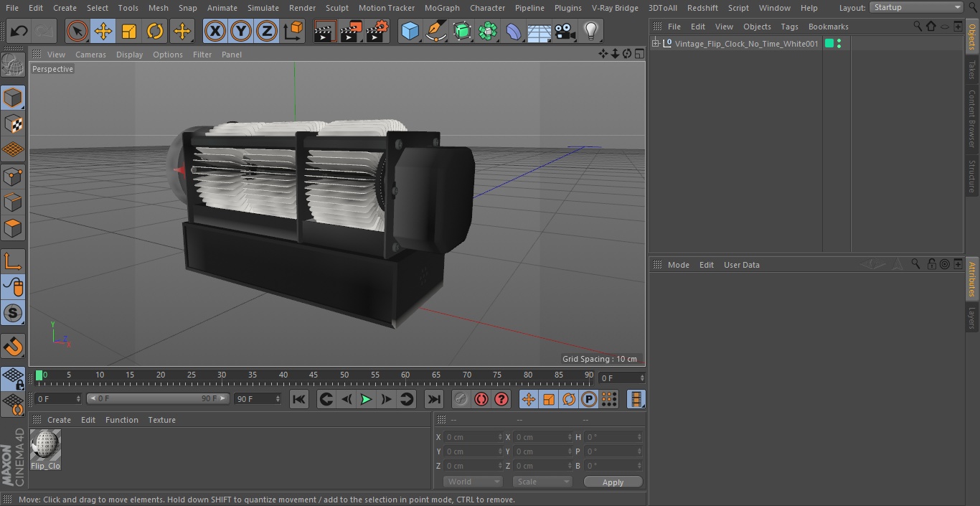The height and width of the screenshot is (506, 980).
Task: Toggle viewport layout maximize icon
Action: click(x=639, y=54)
